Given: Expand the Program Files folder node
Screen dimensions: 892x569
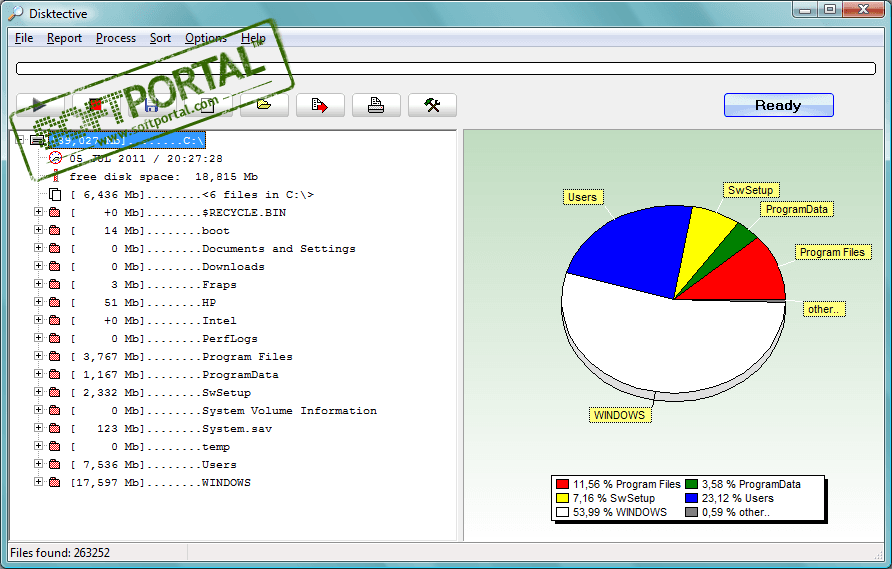Looking at the screenshot, I should pos(38,356).
